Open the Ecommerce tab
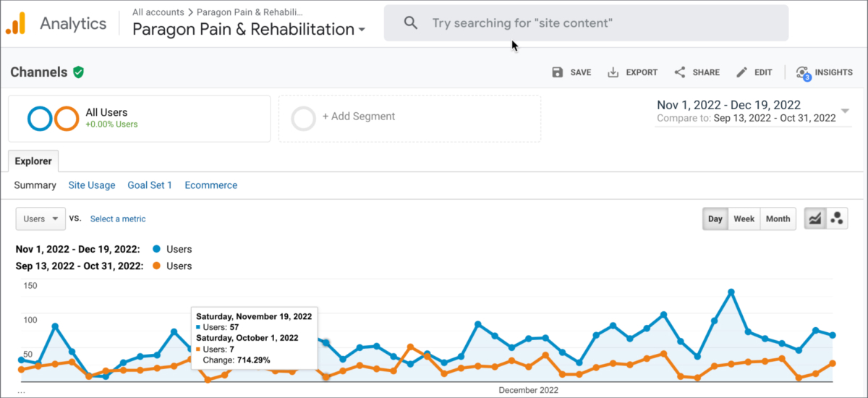Image resolution: width=868 pixels, height=398 pixels. pyautogui.click(x=210, y=185)
